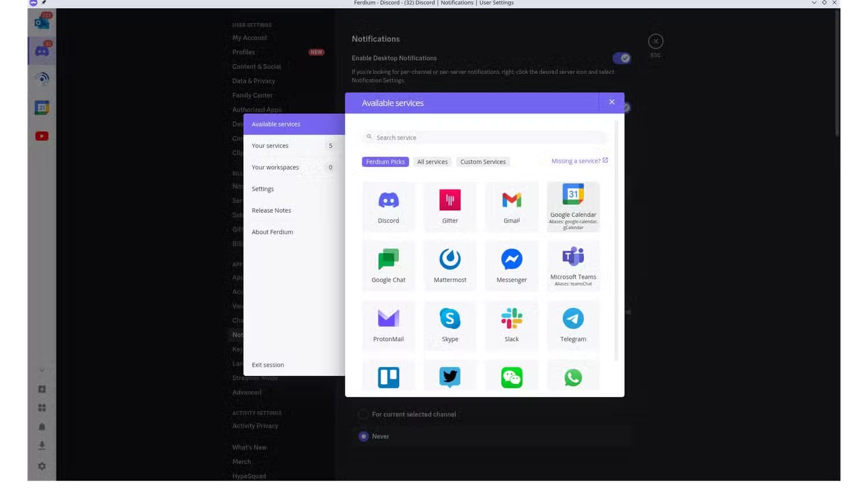Screen dimensions: 868x488
Task: Open Release Notes
Action: tap(294, 210)
